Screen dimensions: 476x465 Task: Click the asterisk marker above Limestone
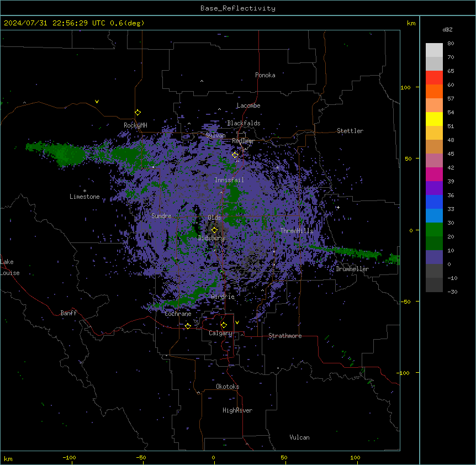tap(84, 191)
